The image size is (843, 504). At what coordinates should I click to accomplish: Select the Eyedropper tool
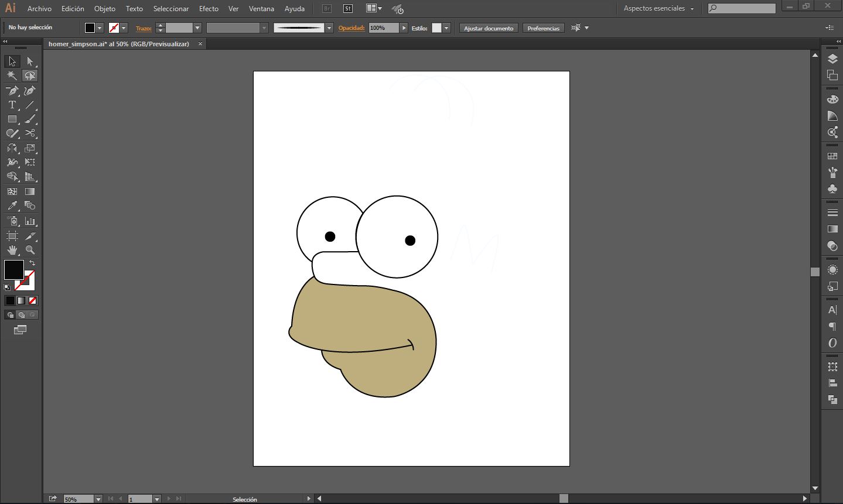(x=12, y=205)
